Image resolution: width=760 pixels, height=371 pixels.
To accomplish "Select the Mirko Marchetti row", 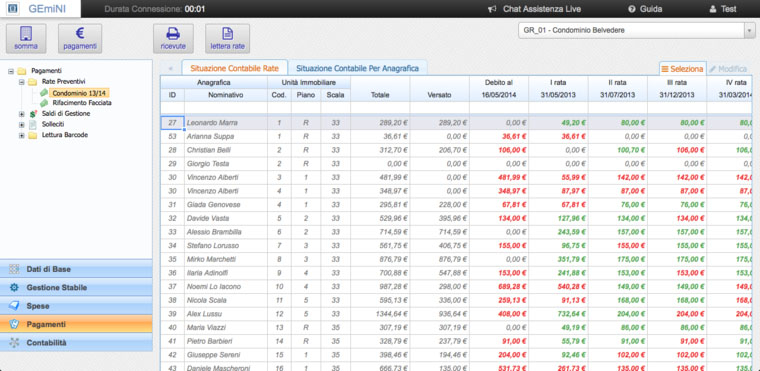I will 456,259.
